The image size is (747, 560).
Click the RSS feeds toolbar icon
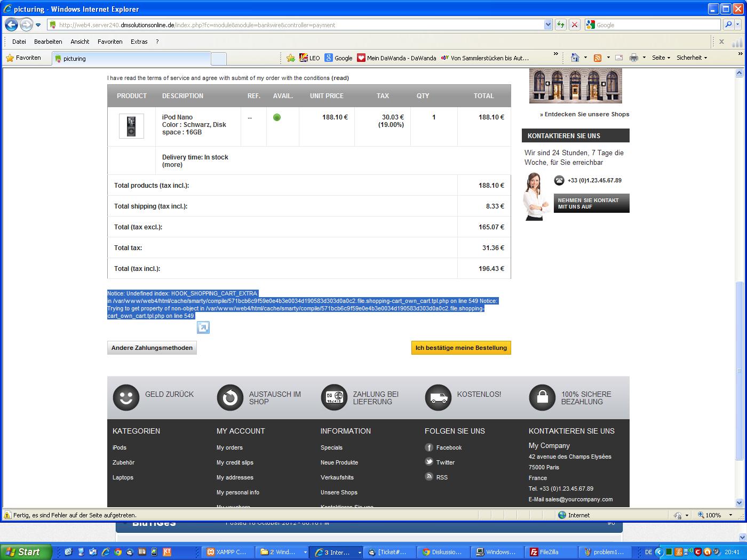(x=598, y=58)
